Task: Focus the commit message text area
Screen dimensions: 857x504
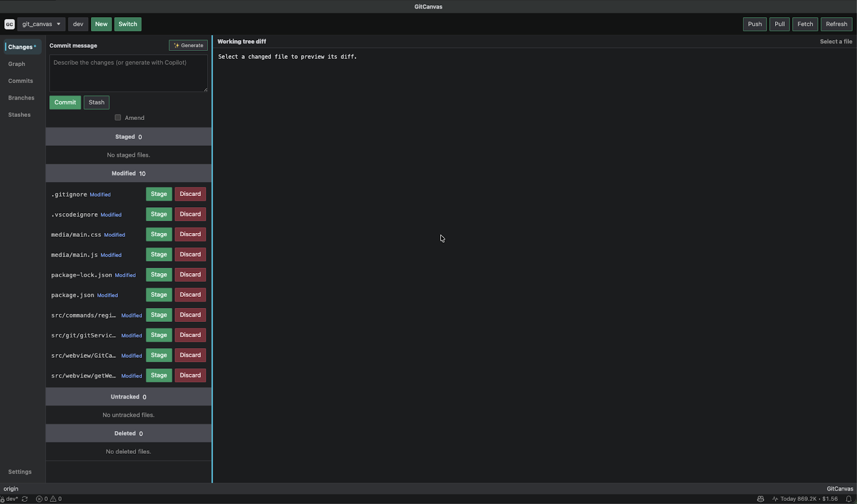Action: (129, 73)
